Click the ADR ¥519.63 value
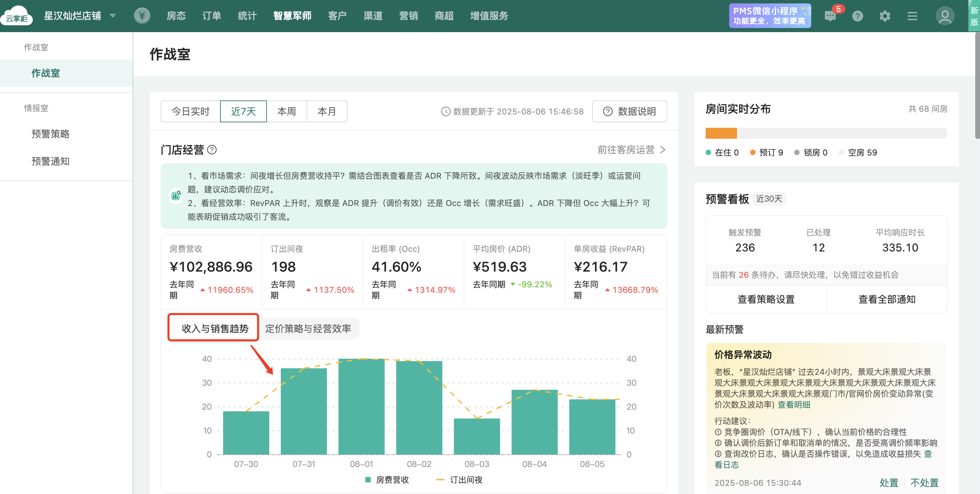 [500, 266]
